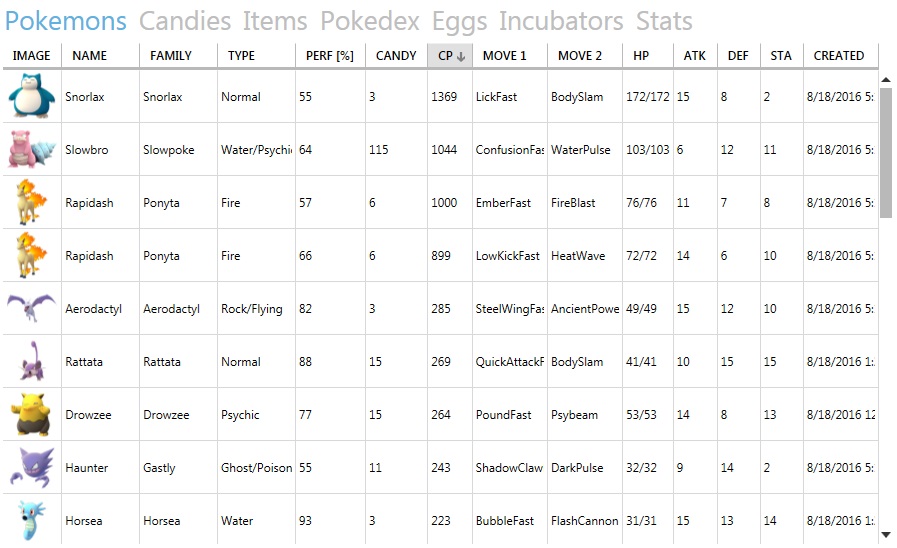Sort by the CANDY column header

pos(396,56)
